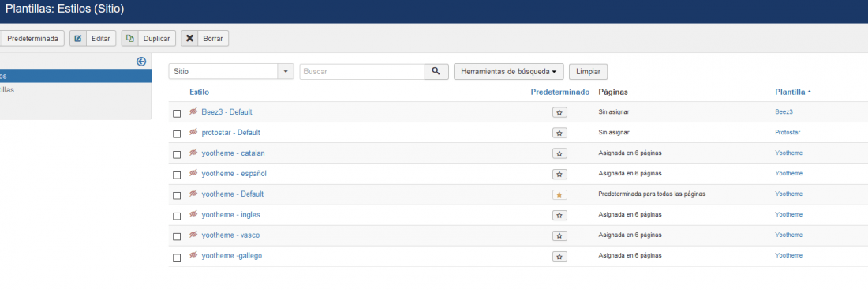This screenshot has height=290, width=868.
Task: Focus the Buscar search field
Action: click(x=362, y=71)
